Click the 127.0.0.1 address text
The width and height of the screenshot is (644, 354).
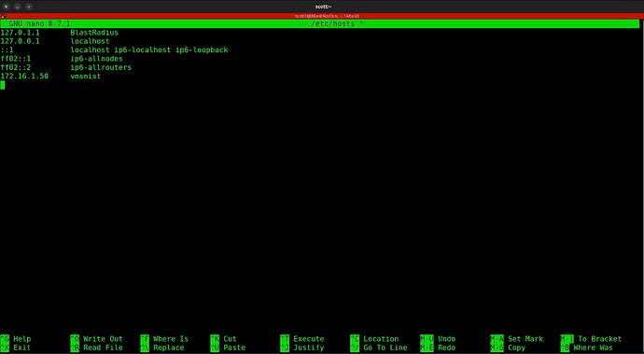point(21,41)
